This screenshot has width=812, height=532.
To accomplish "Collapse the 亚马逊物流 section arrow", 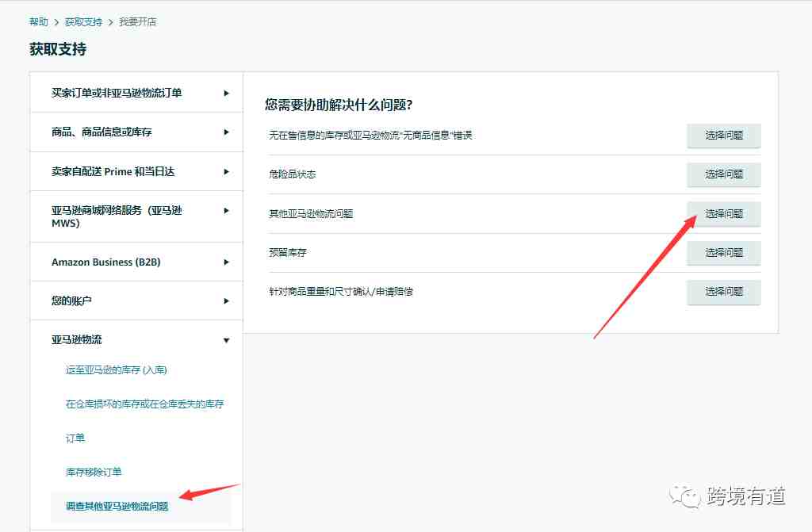I will tap(226, 340).
